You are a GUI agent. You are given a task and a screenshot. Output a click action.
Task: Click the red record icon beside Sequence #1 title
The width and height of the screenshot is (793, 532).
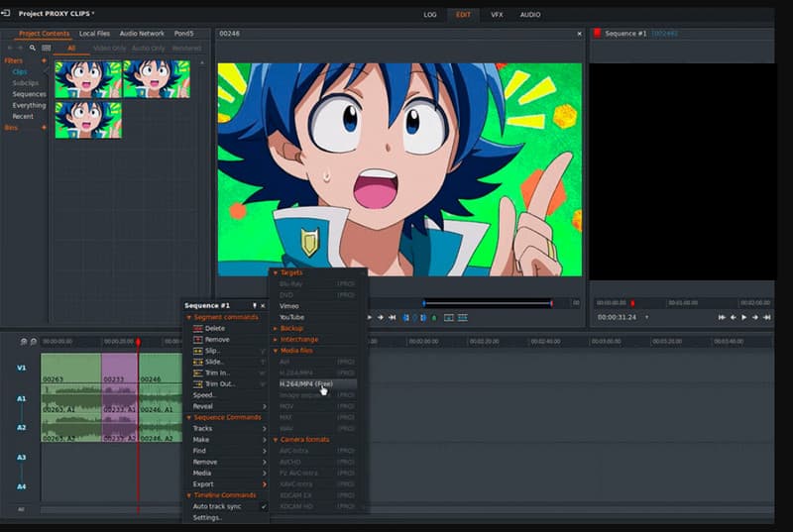click(598, 34)
